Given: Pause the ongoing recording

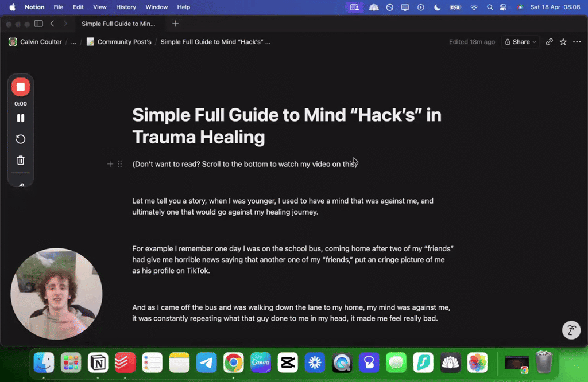Looking at the screenshot, I should click(21, 118).
